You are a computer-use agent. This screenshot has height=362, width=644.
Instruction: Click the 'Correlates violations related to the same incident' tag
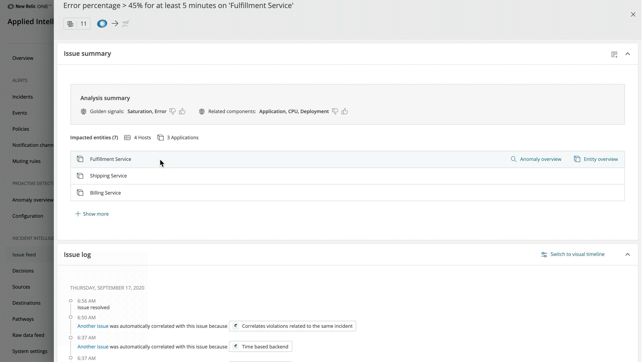tap(292, 326)
